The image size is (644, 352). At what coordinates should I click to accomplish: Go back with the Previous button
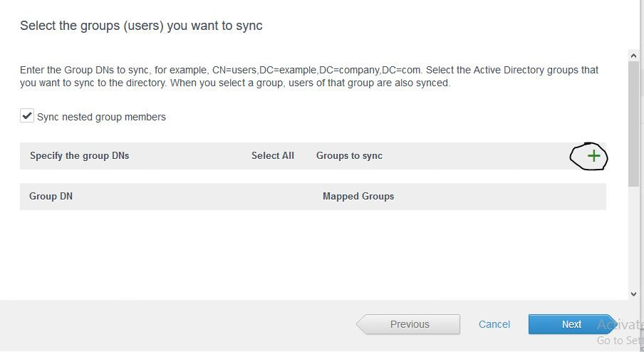pyautogui.click(x=409, y=324)
